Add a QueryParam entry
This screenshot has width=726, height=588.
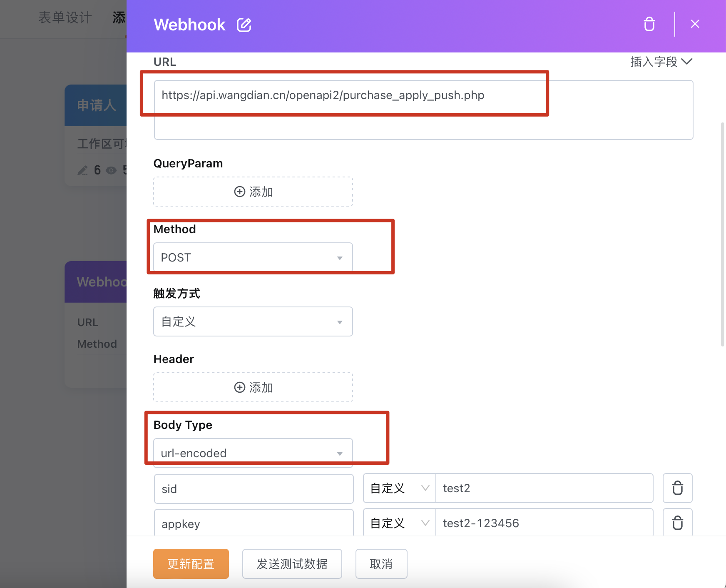pos(253,192)
